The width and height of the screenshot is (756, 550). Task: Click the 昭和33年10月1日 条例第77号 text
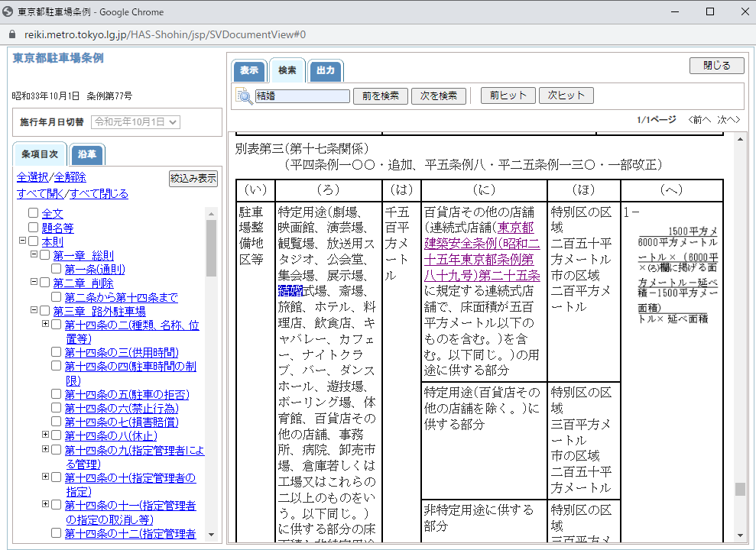pos(73,95)
